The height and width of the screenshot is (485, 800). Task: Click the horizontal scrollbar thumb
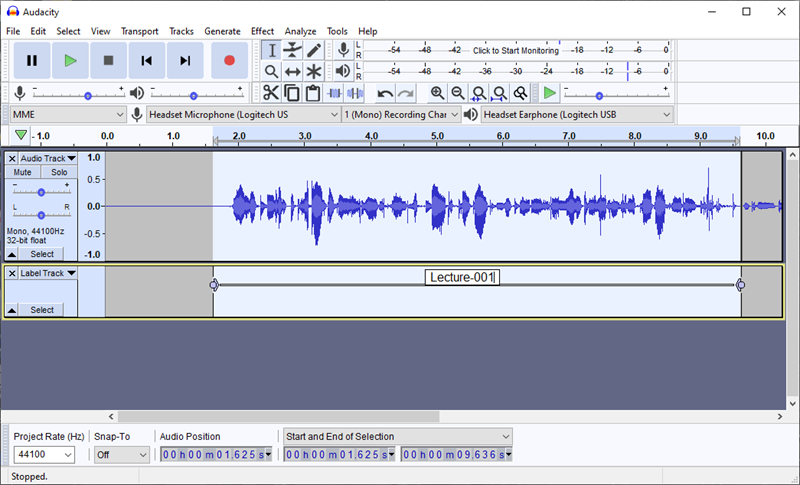(279, 417)
